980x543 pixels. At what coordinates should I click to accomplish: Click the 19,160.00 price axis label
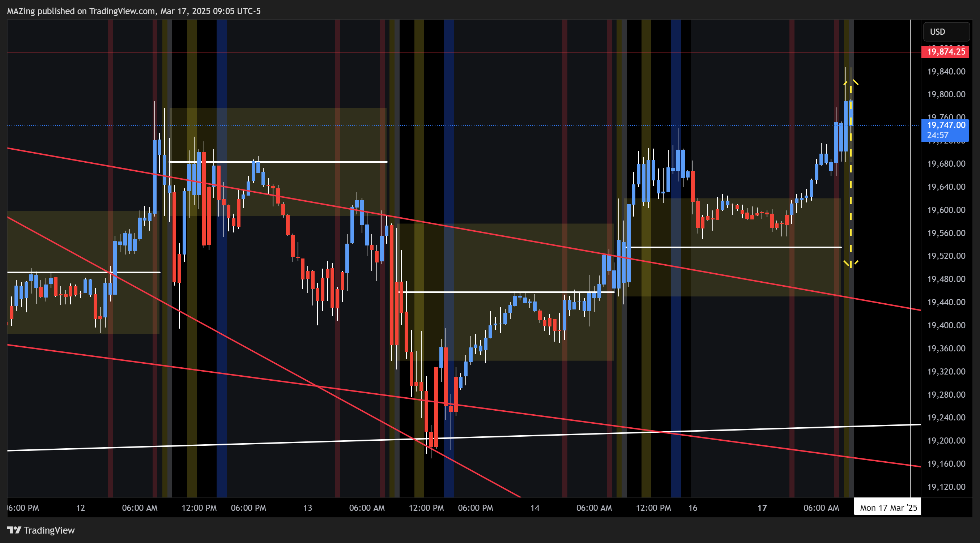(946, 464)
